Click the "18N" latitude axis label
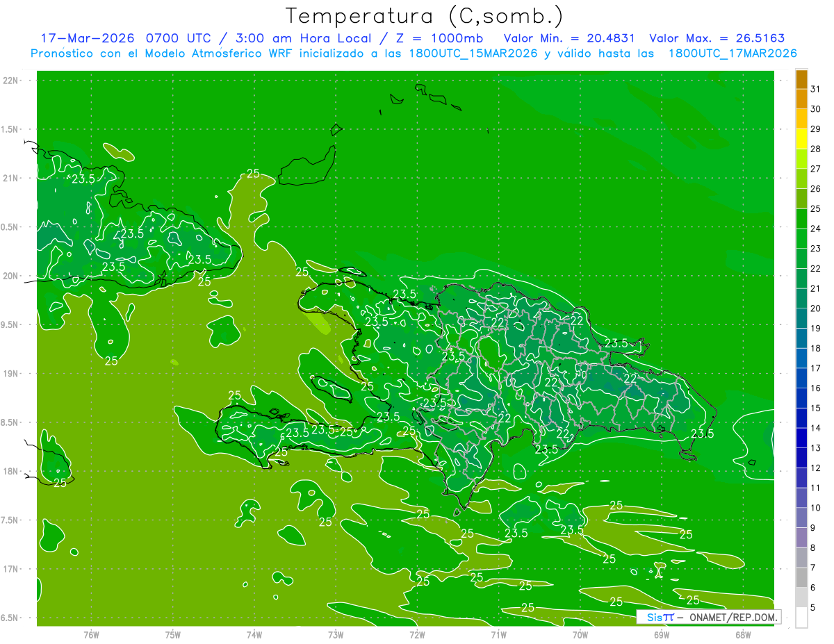 coord(11,472)
